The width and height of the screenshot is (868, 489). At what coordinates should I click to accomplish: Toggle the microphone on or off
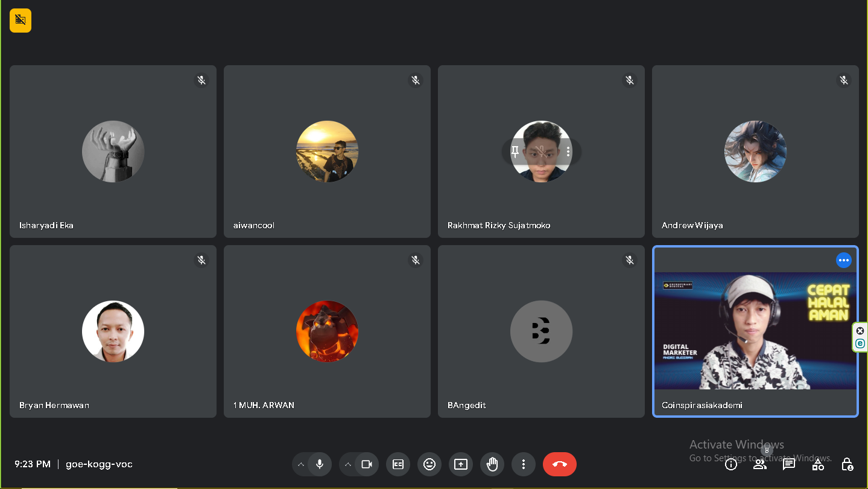(320, 464)
